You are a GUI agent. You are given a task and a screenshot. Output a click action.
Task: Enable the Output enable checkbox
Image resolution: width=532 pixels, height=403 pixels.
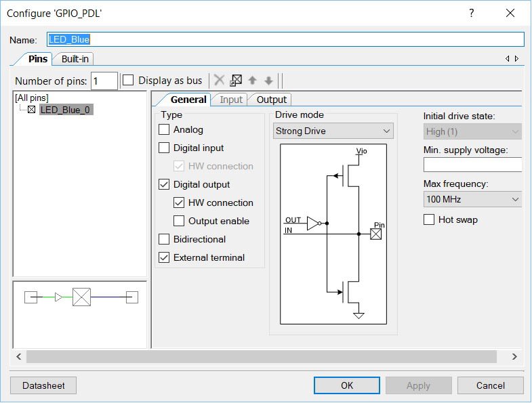[179, 221]
